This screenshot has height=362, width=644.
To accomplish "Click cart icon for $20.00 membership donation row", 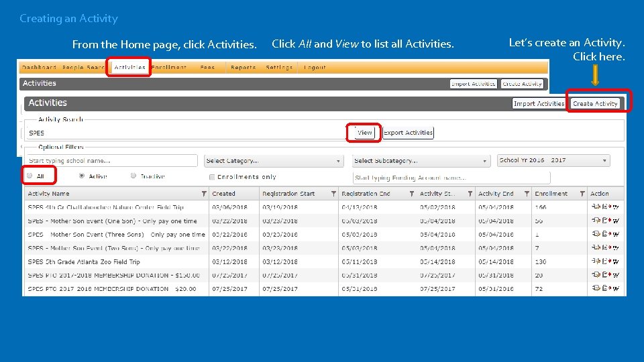I will click(x=616, y=288).
